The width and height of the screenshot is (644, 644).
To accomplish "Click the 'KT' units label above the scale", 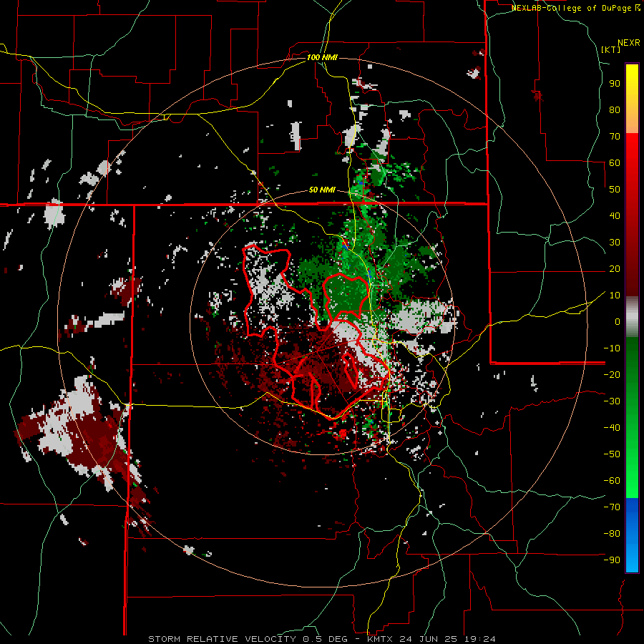I will [611, 49].
